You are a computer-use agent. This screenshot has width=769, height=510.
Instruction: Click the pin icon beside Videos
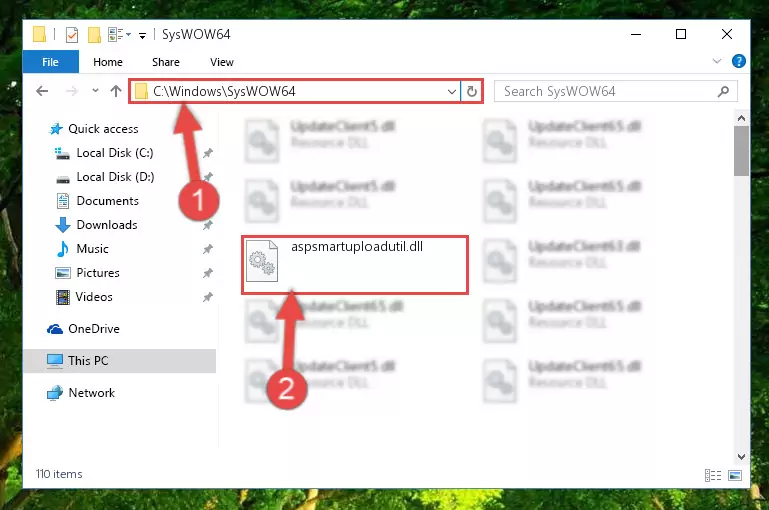click(208, 297)
